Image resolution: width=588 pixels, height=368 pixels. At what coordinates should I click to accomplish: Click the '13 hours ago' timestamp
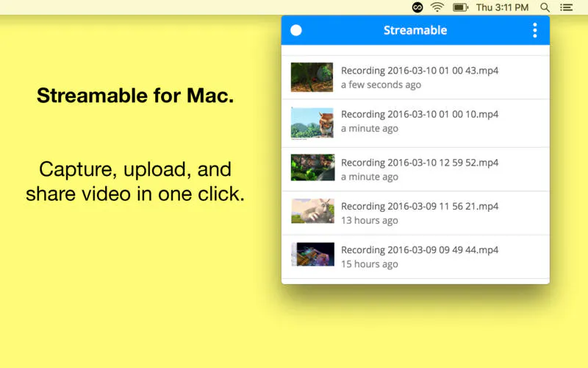370,220
